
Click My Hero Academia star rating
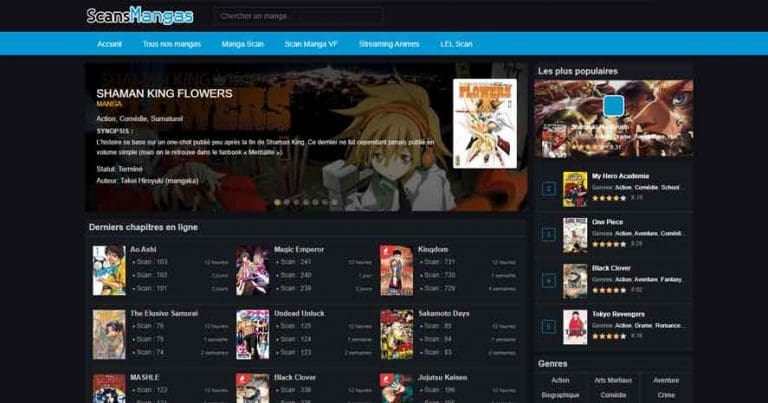[x=609, y=198]
